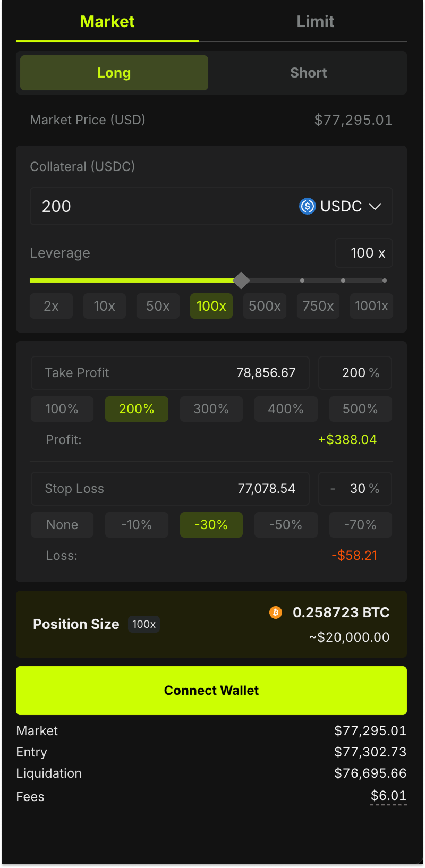Click the Bitcoin icon beside position size
The image size is (425, 868).
tap(276, 612)
